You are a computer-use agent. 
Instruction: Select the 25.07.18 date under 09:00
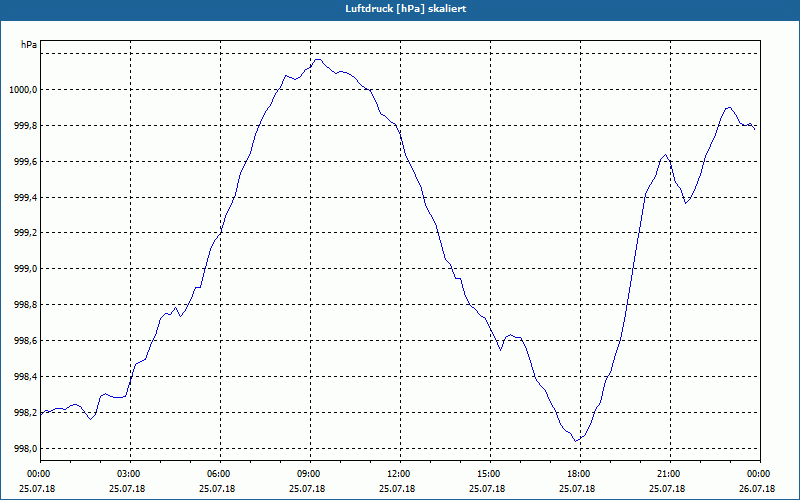(307, 488)
